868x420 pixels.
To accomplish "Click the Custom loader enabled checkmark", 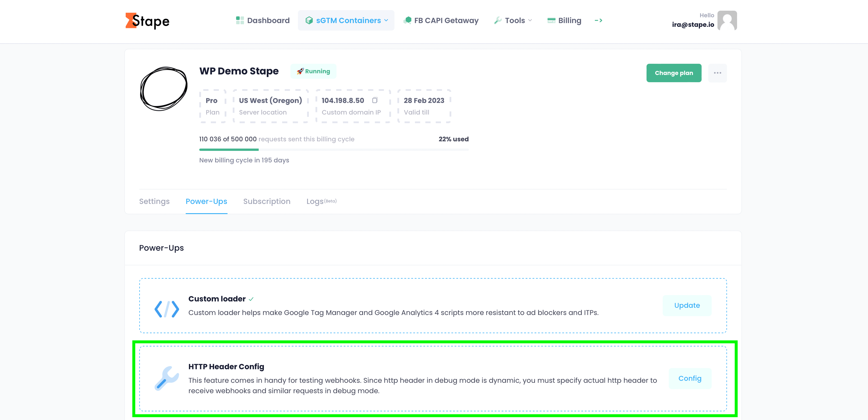I will [251, 299].
